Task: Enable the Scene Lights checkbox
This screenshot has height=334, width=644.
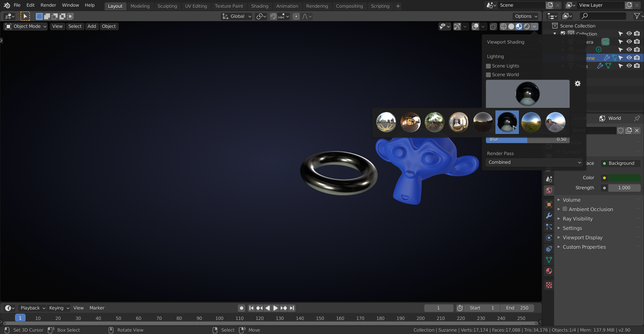Action: pyautogui.click(x=488, y=66)
